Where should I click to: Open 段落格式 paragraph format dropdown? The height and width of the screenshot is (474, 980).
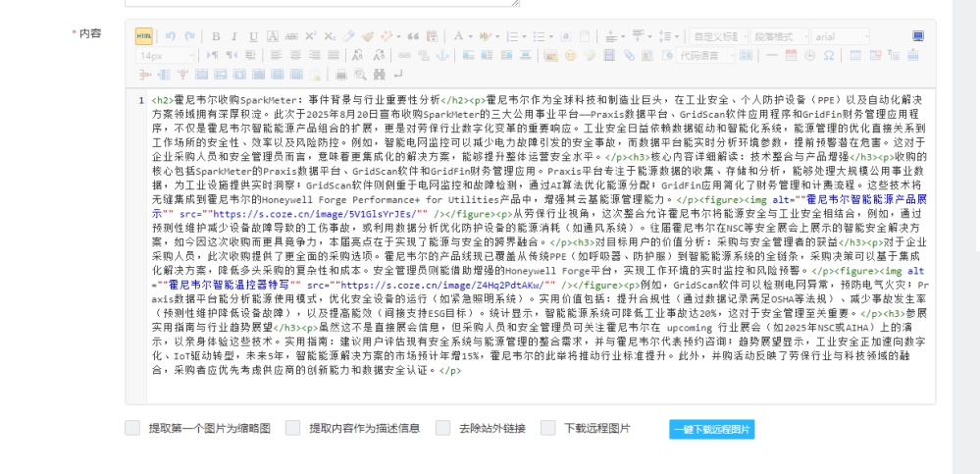pyautogui.click(x=779, y=36)
